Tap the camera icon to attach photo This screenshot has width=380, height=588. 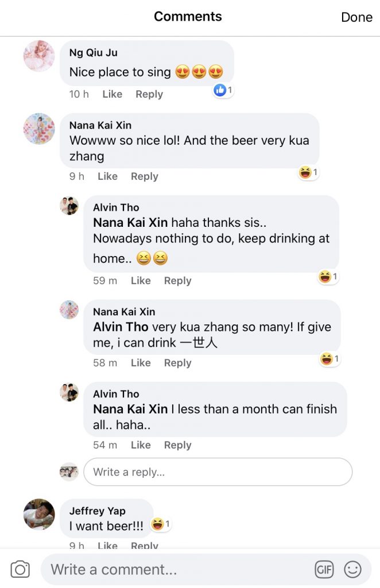[x=20, y=569]
